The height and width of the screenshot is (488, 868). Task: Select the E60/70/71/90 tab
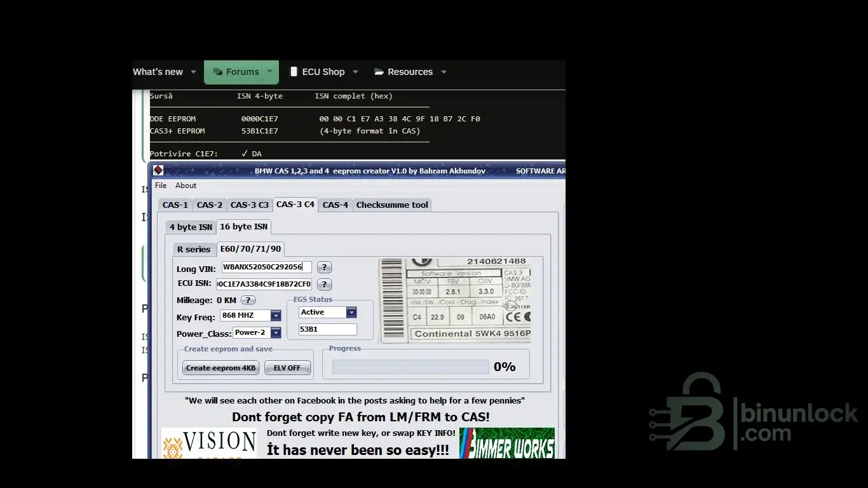pyautogui.click(x=250, y=248)
